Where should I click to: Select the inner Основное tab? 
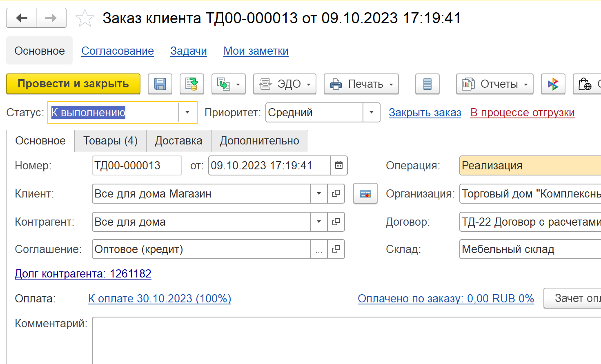coord(40,141)
